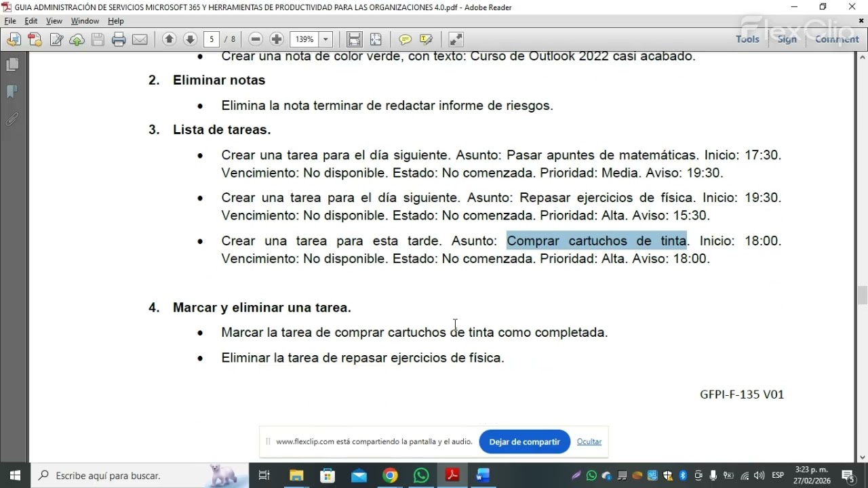The width and height of the screenshot is (868, 488).
Task: Open the Comment pane
Action: 837,39
